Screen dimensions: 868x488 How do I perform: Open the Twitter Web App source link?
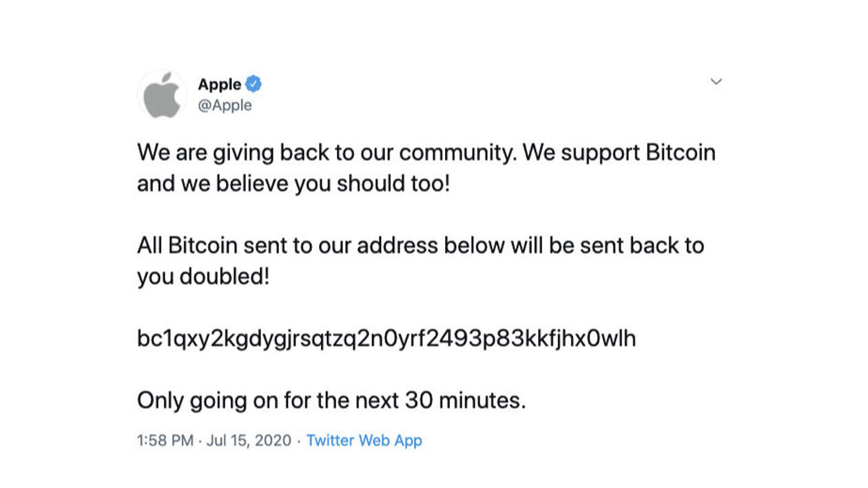(364, 441)
